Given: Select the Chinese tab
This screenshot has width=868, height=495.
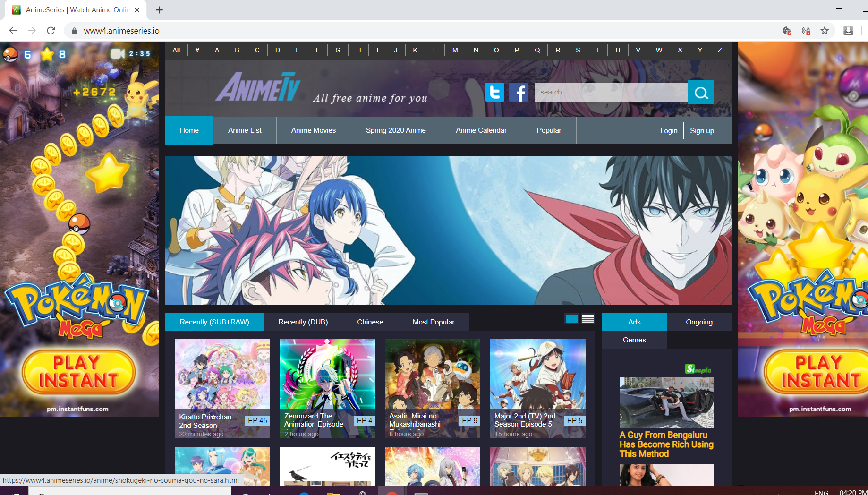Looking at the screenshot, I should pos(370,322).
